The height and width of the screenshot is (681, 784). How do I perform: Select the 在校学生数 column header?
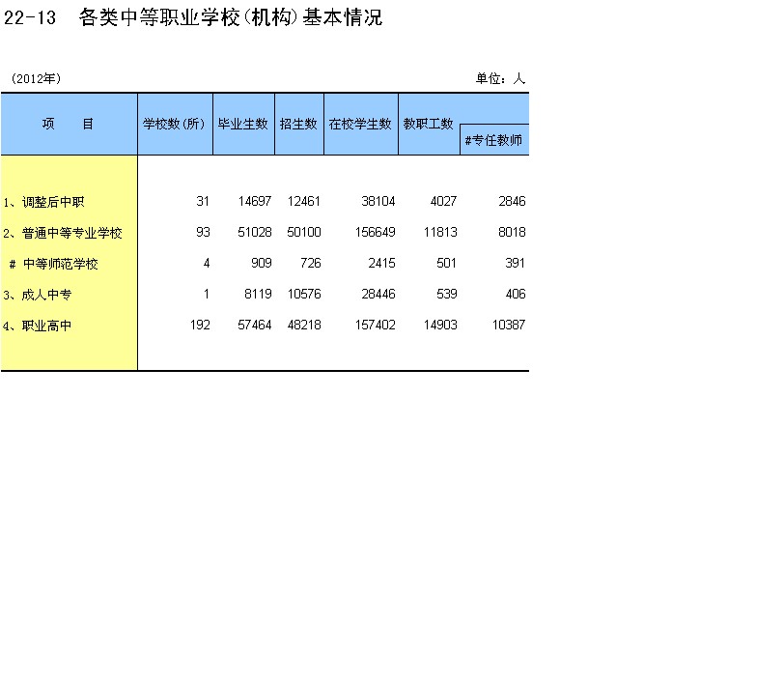pyautogui.click(x=360, y=124)
